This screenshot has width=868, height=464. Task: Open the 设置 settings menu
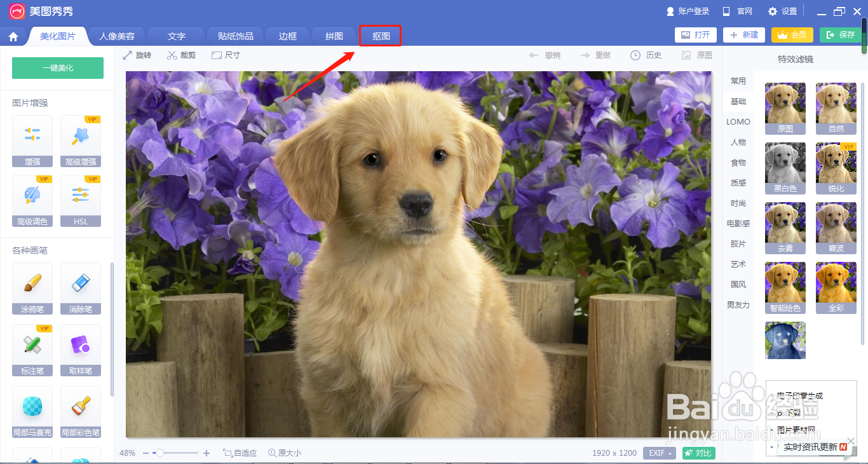point(782,11)
